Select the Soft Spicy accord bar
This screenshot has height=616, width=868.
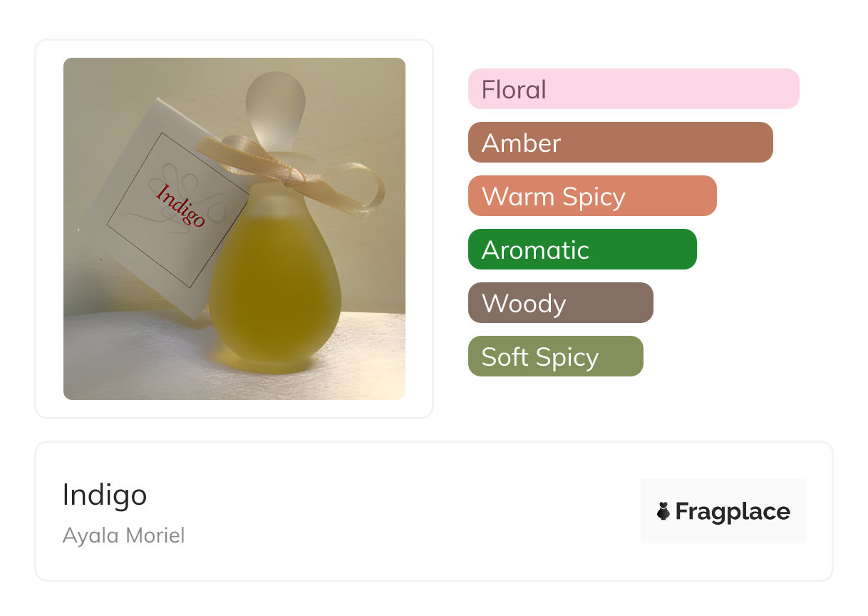pos(555,356)
